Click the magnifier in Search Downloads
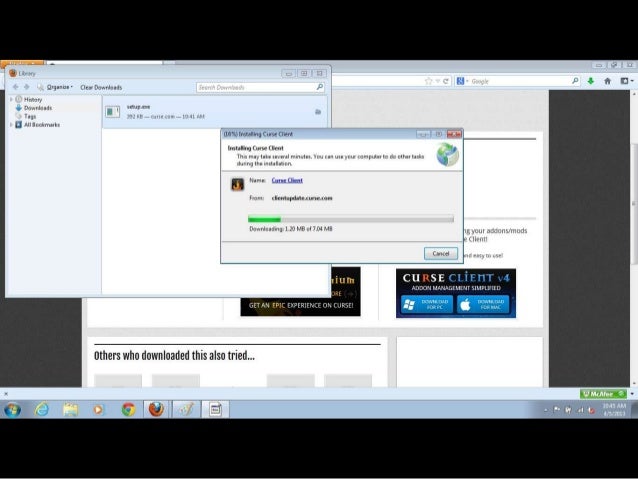The image size is (638, 479). pyautogui.click(x=320, y=87)
